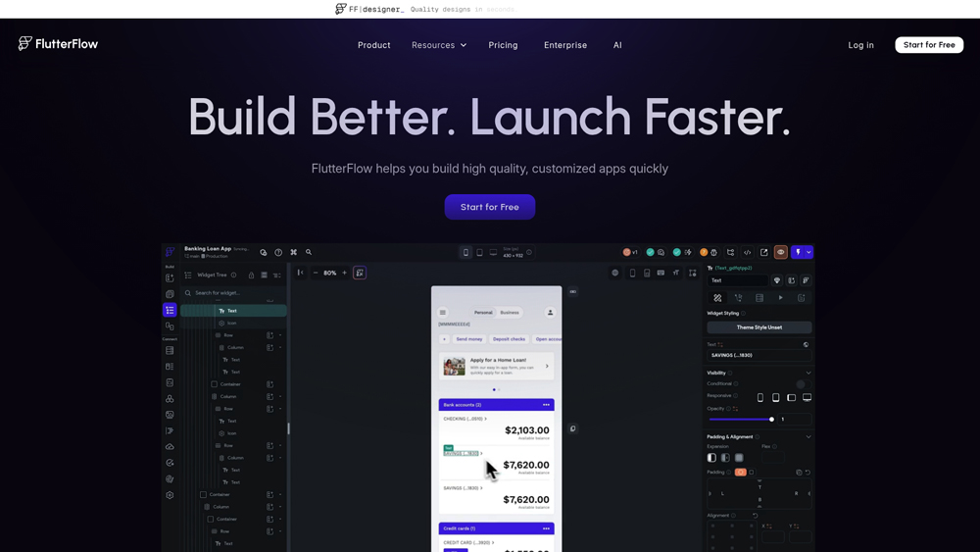Select the phone device icon in the top bar

click(465, 253)
